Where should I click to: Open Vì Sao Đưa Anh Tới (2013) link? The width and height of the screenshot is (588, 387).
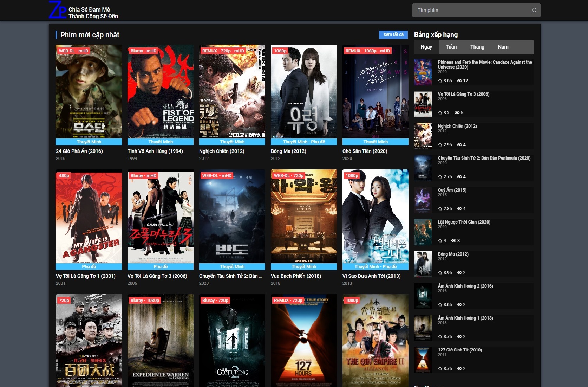372,276
